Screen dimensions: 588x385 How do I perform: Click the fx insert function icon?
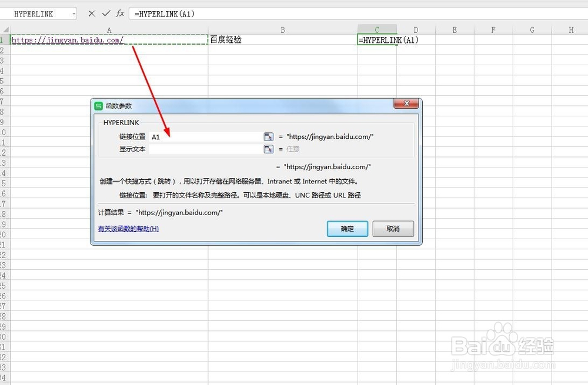119,14
